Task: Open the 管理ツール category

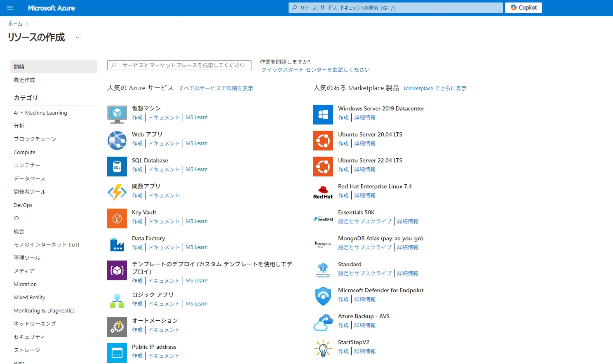Action: [27, 258]
